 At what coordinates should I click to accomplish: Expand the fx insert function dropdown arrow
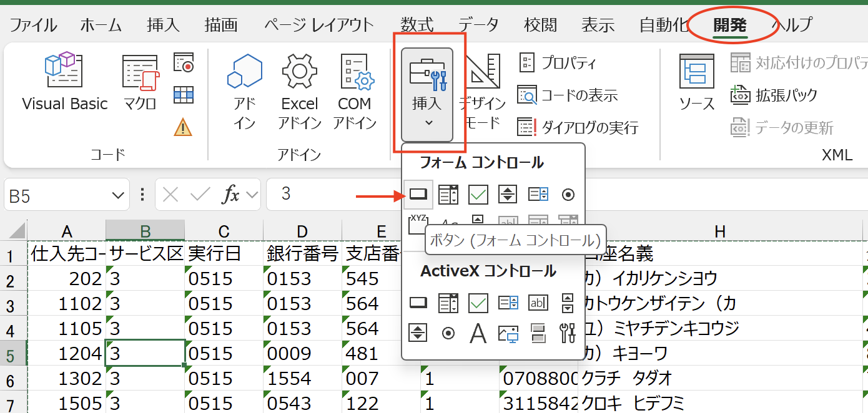[x=252, y=195]
